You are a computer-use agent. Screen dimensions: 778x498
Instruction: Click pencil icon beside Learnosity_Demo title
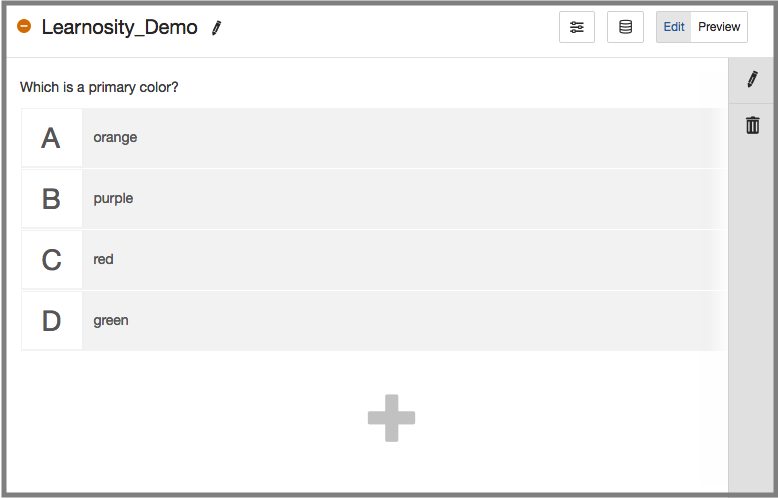217,28
